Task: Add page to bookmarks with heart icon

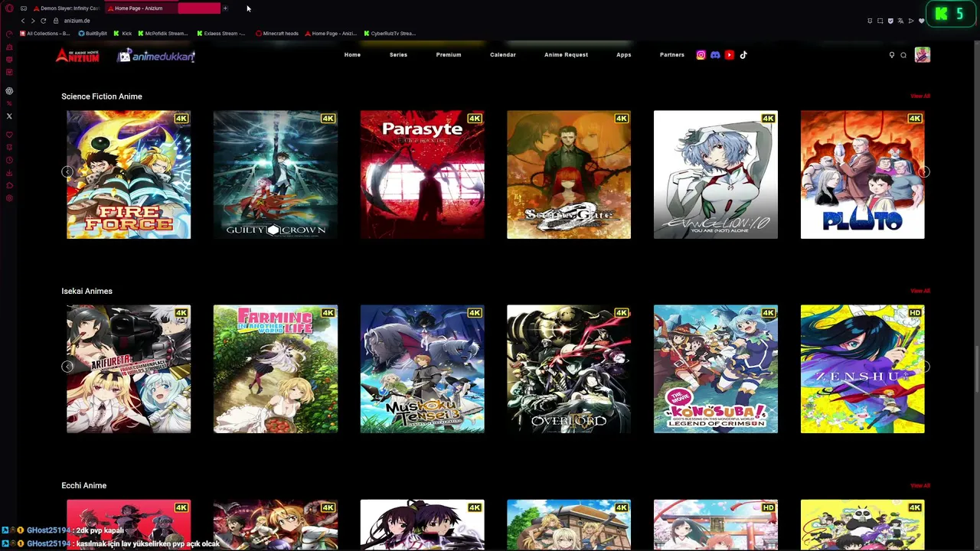Action: pyautogui.click(x=921, y=21)
